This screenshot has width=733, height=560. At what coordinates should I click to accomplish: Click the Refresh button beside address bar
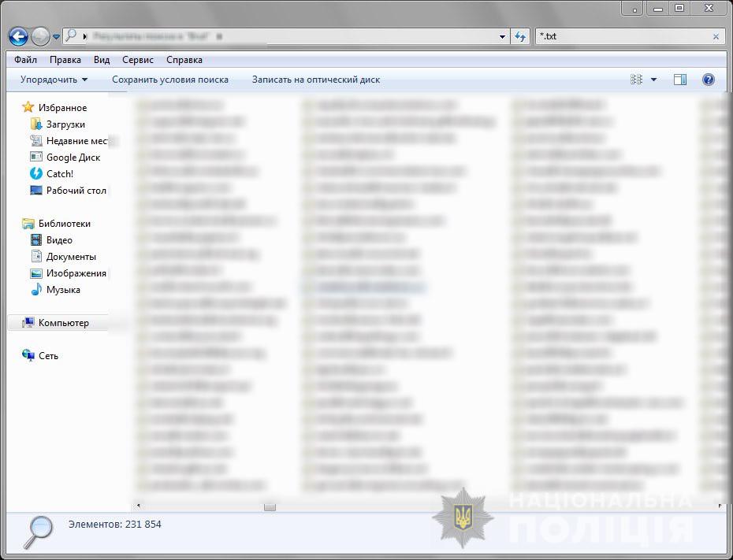point(520,36)
